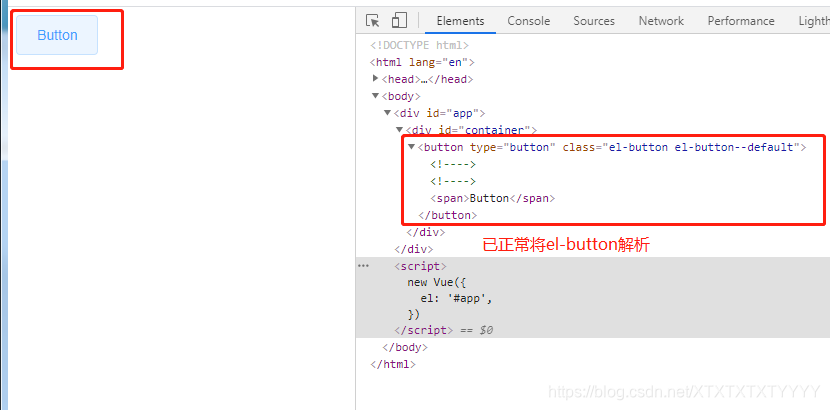
Task: Switch to the Elements tab
Action: (x=460, y=21)
